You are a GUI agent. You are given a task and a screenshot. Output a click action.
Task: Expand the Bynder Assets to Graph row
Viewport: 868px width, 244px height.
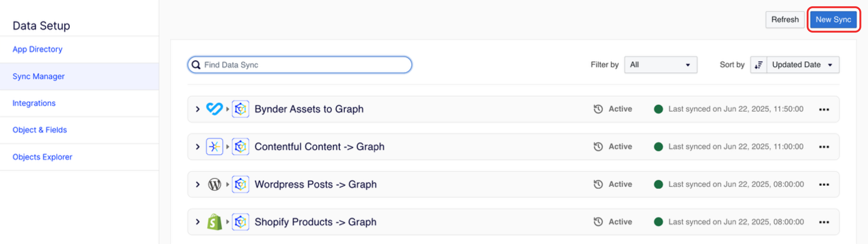[x=198, y=109]
